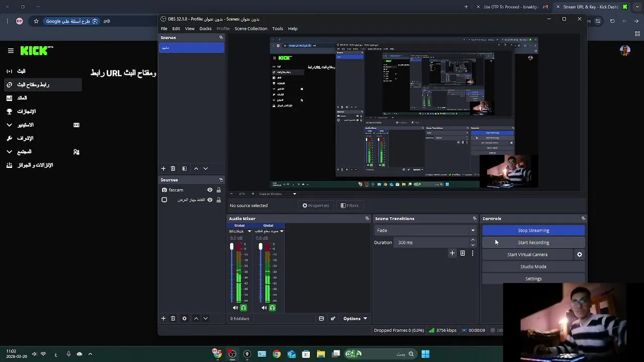Open scene filters icon in Scenes toolbar

tap(184, 168)
